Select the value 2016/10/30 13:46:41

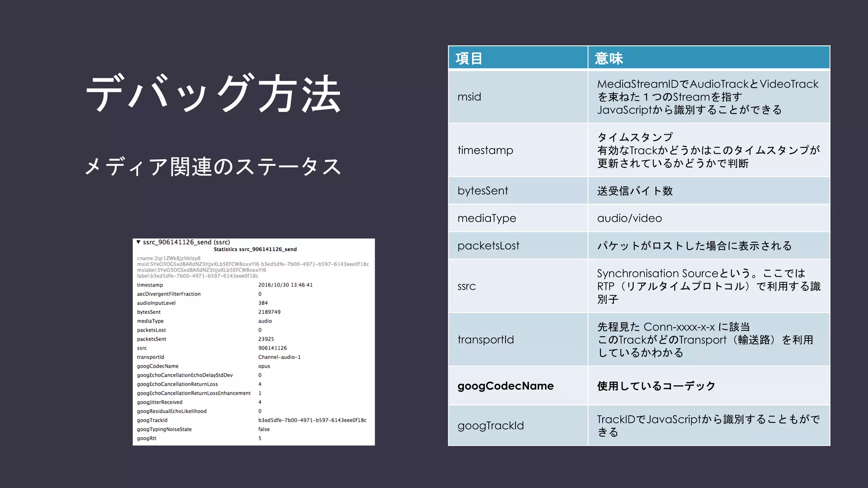(x=285, y=285)
